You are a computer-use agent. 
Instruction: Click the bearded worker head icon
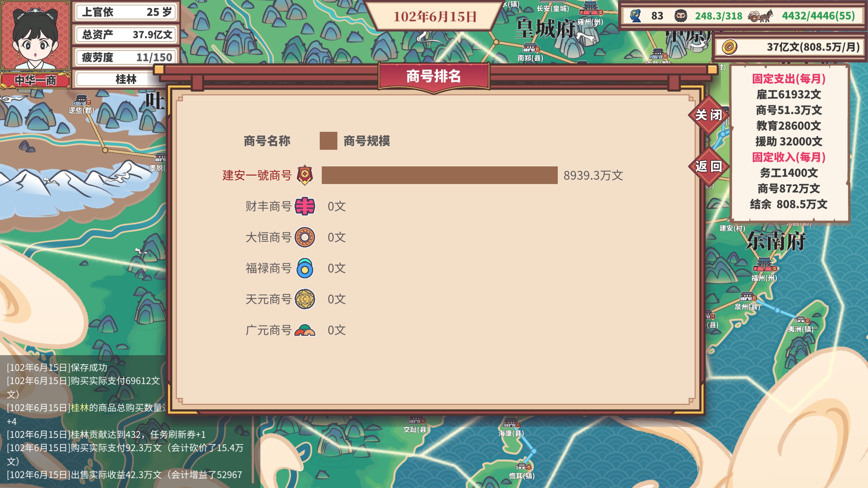click(680, 16)
